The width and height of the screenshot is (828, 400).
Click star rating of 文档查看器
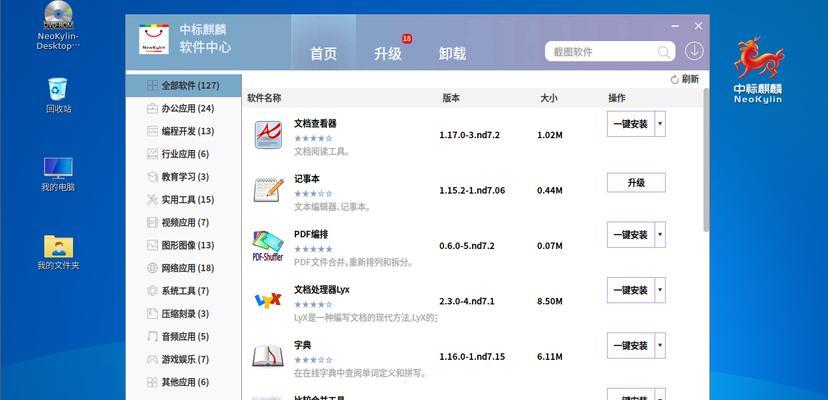point(313,138)
